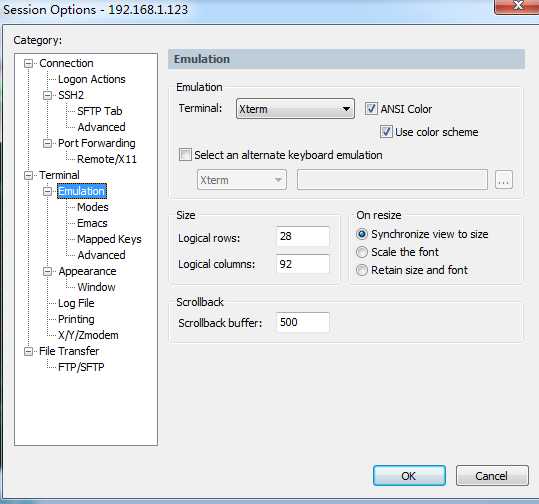
Task: Click the Scrollback buffer field
Action: tap(303, 322)
